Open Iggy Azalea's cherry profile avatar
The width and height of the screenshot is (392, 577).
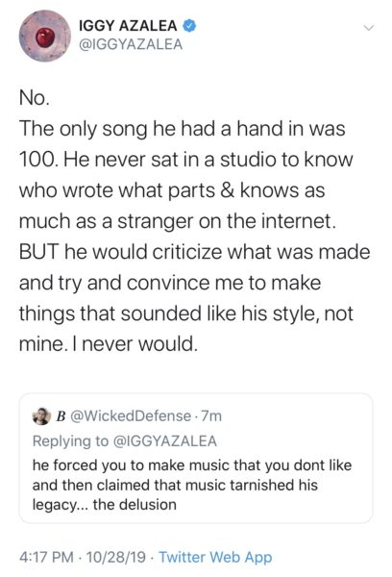pos(45,37)
